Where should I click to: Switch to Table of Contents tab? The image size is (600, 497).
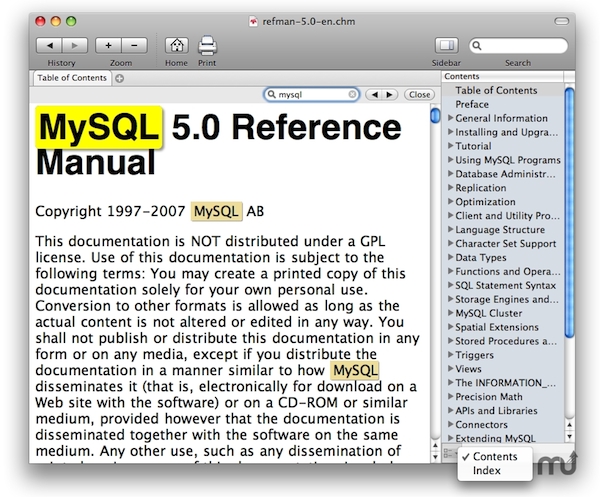click(x=70, y=77)
